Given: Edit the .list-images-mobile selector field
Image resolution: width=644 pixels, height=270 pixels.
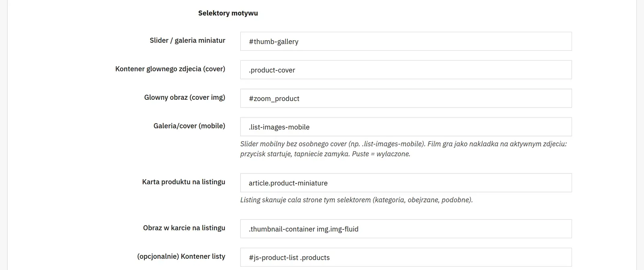Looking at the screenshot, I should (x=406, y=127).
